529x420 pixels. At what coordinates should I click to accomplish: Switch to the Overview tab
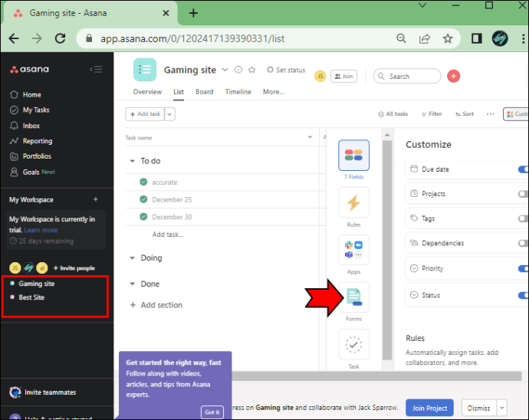point(147,92)
